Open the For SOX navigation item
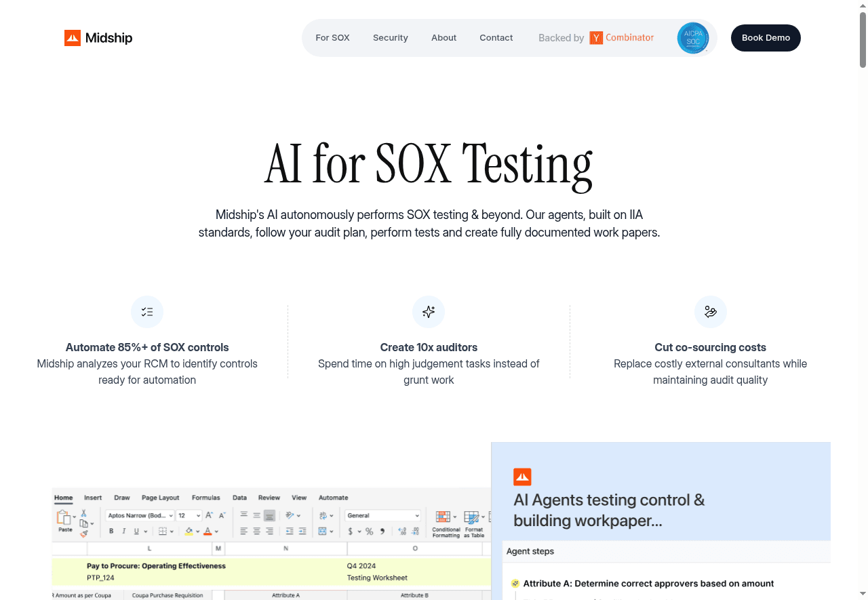Viewport: 868px width, 600px height. pyautogui.click(x=332, y=38)
